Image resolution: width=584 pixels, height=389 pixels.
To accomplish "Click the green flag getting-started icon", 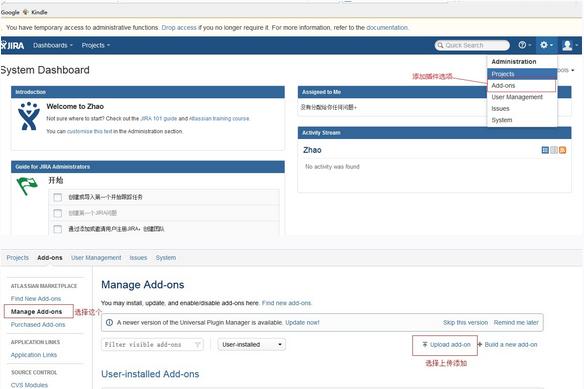I will (27, 186).
